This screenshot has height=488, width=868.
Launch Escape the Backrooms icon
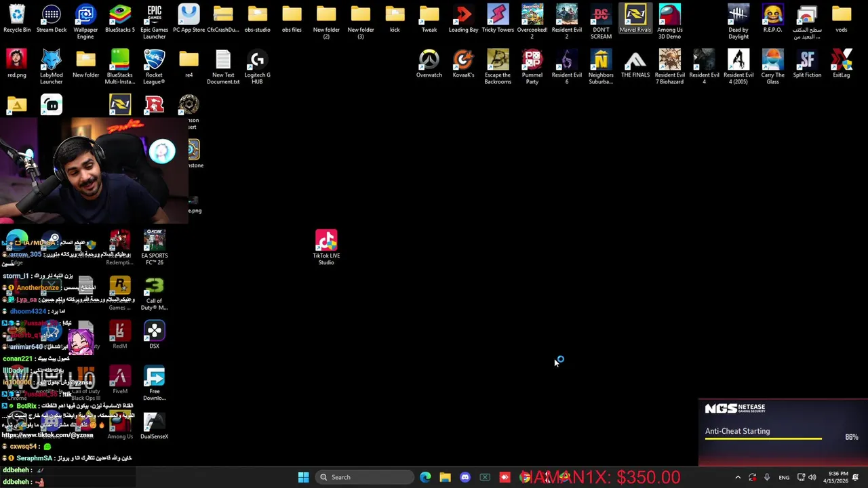coord(498,67)
